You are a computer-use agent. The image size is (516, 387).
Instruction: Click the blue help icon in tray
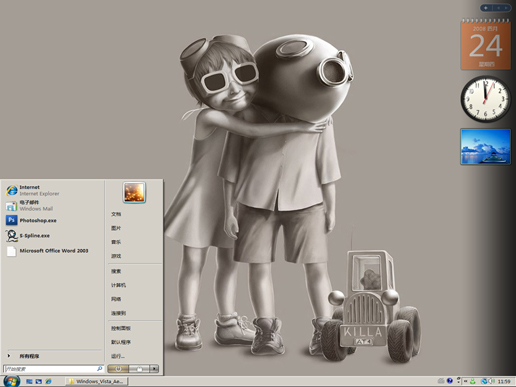coord(450,381)
